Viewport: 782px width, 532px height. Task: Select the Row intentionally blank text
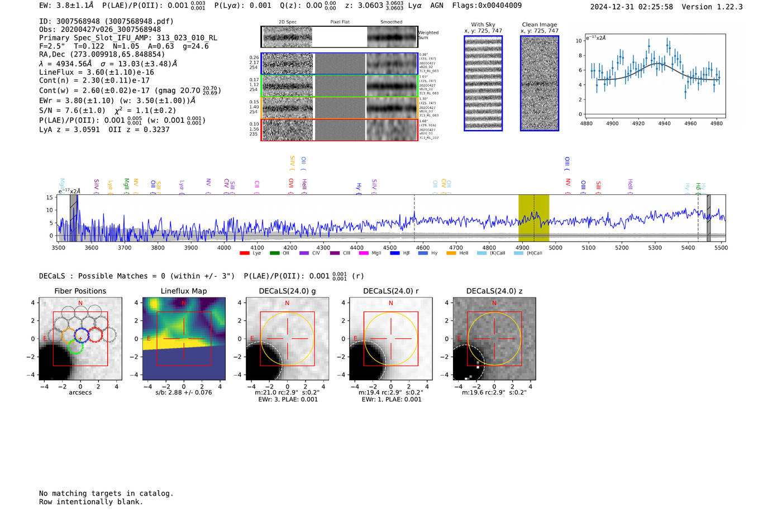pyautogui.click(x=91, y=502)
